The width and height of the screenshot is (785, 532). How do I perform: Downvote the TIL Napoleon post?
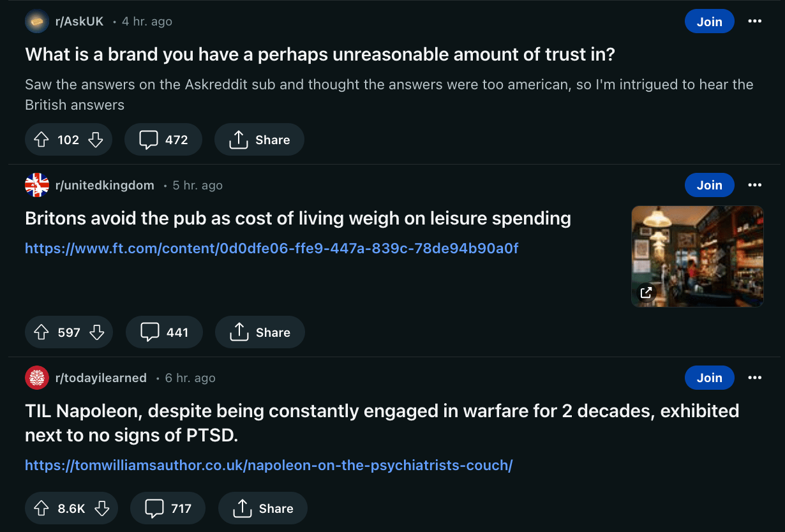pyautogui.click(x=101, y=508)
